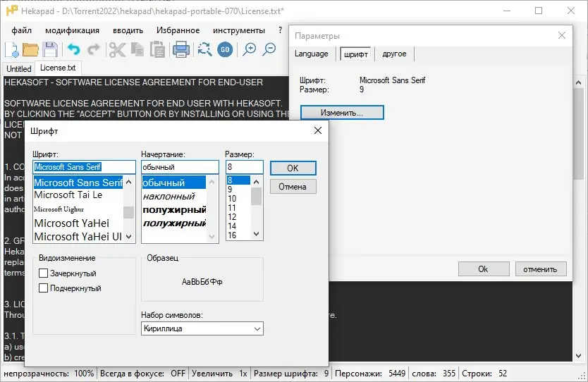This screenshot has width=588, height=382.
Task: Select font size 12 in list
Action: pos(238,217)
